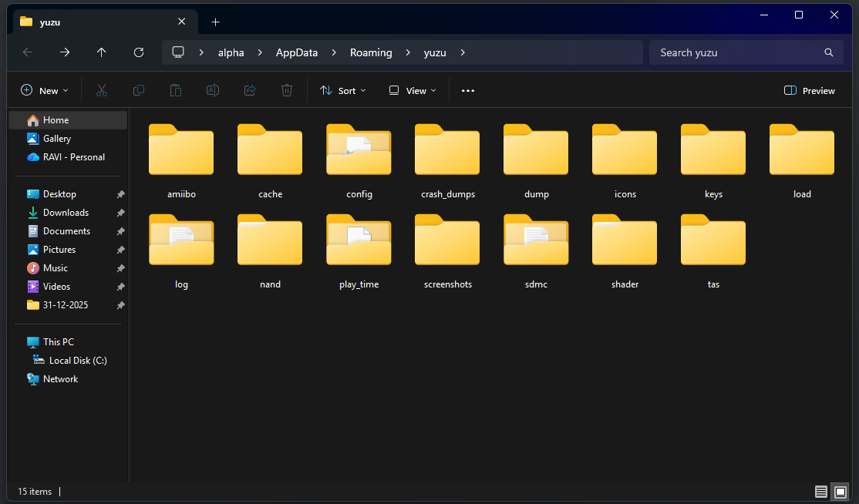Click the Up navigation arrow
Image resolution: width=859 pixels, height=504 pixels.
[x=101, y=52]
